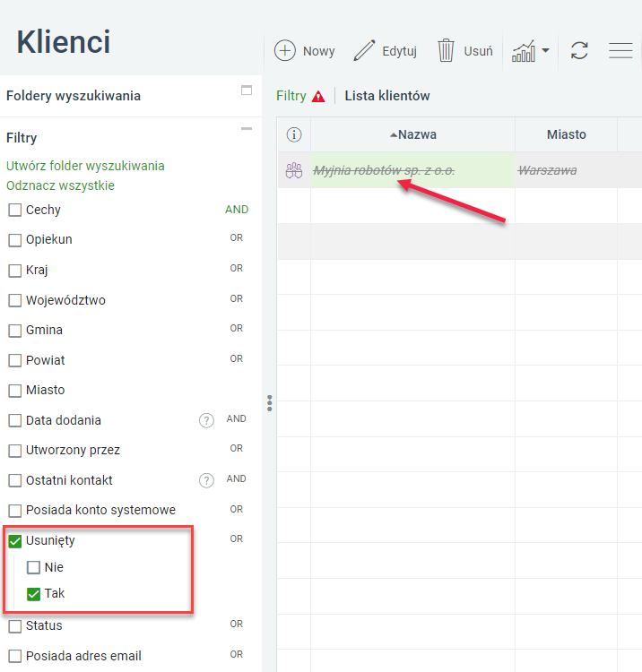Click the Nowy plus icon
The image size is (642, 672).
pyautogui.click(x=285, y=50)
